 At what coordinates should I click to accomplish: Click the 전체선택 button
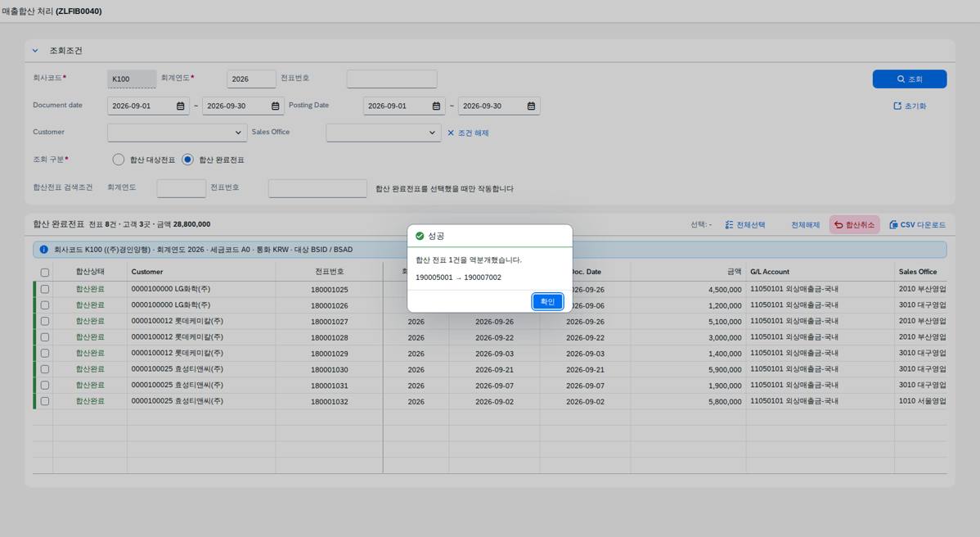tap(745, 224)
